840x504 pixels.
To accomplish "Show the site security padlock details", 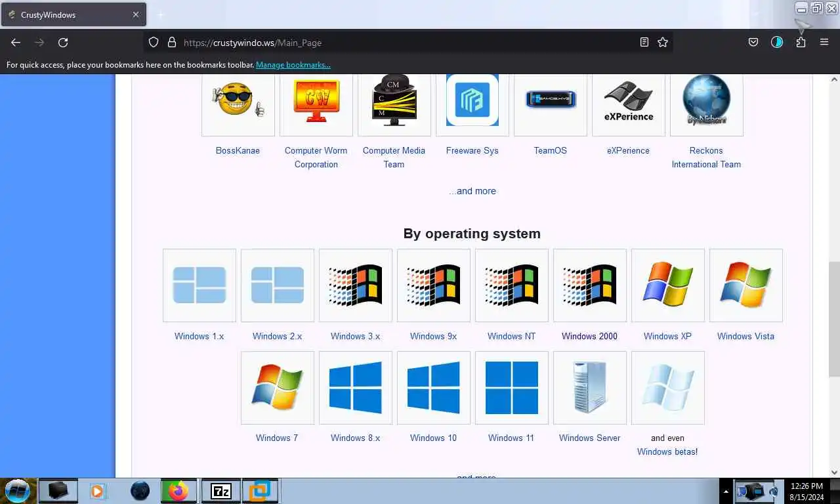I will [172, 43].
